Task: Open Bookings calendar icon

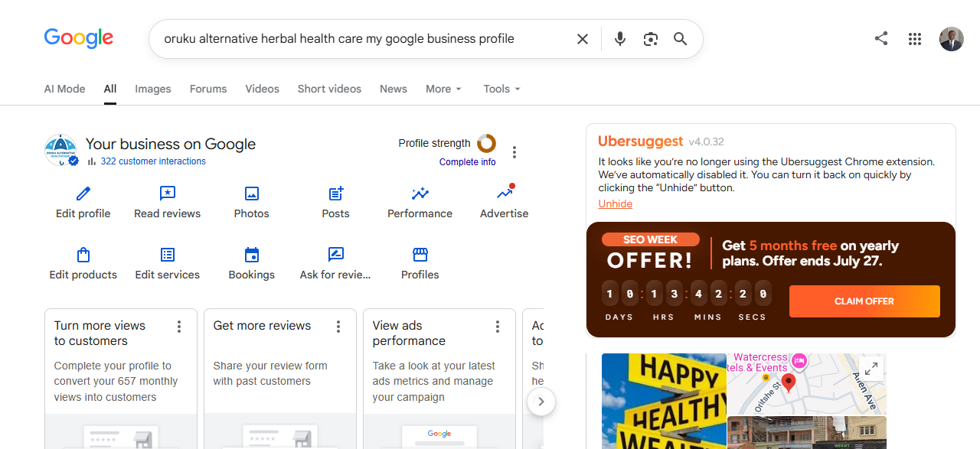Action: pyautogui.click(x=252, y=255)
